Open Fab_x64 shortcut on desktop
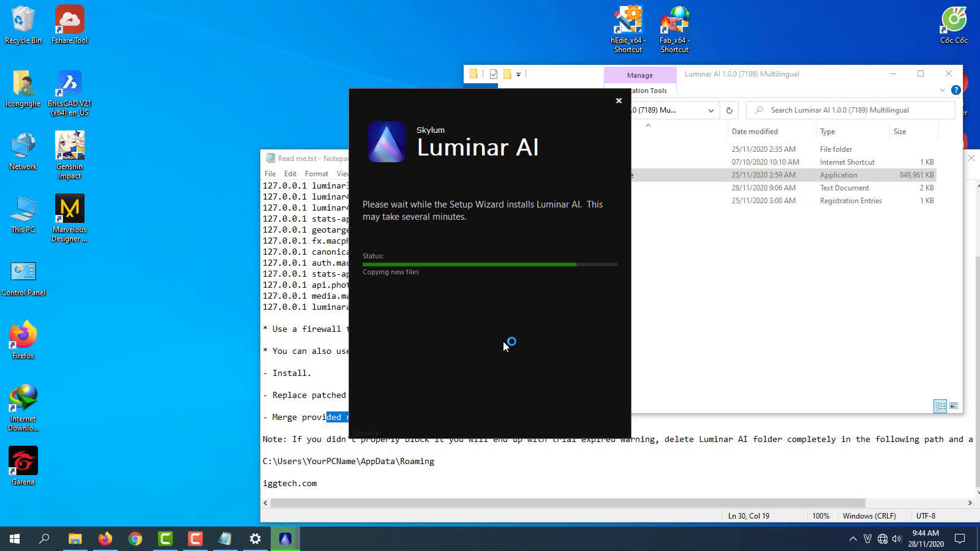Image resolution: width=980 pixels, height=551 pixels. pyautogui.click(x=674, y=29)
